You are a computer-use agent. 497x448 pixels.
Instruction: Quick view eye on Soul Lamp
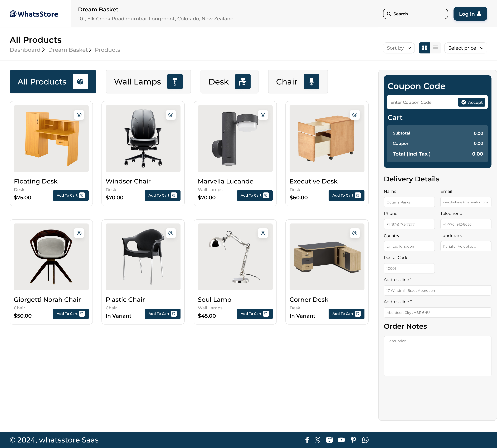[x=263, y=233]
